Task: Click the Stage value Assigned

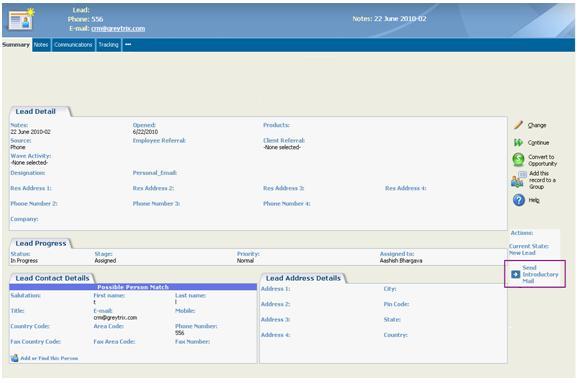Action: point(105,261)
